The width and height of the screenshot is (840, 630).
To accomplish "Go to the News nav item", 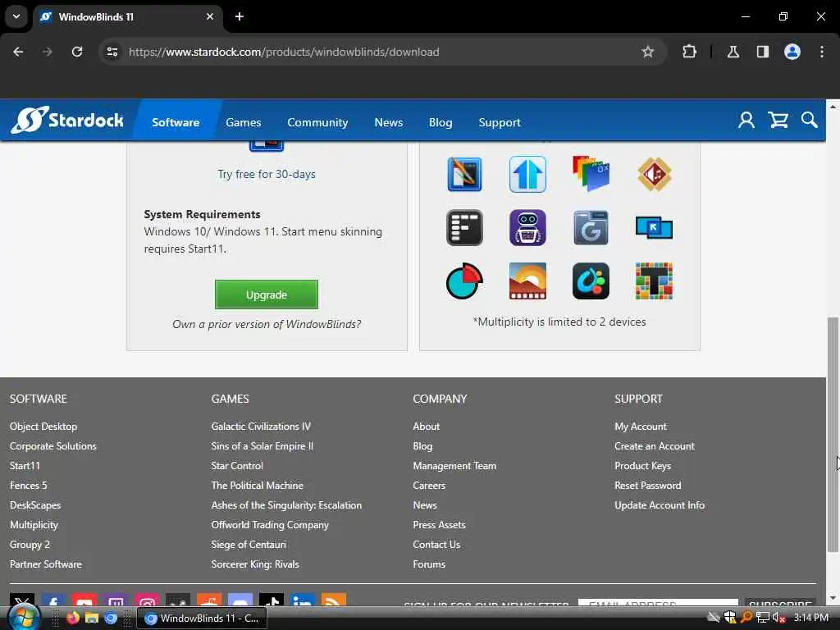I will coord(388,122).
